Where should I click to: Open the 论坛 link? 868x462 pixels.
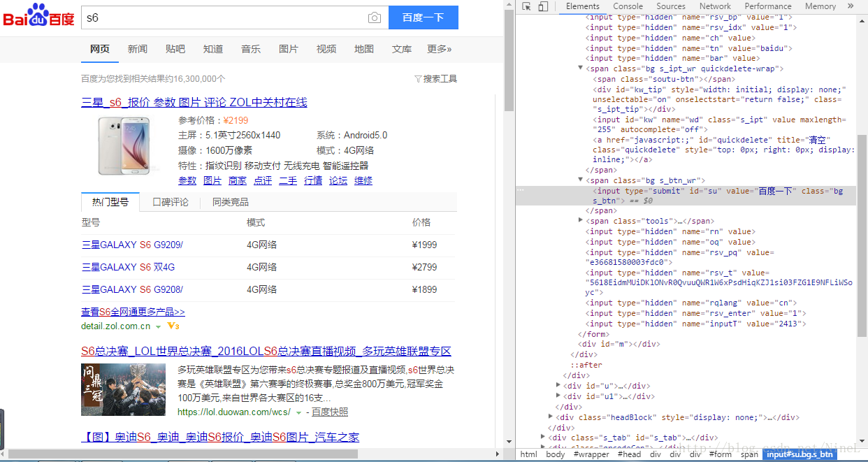click(338, 180)
